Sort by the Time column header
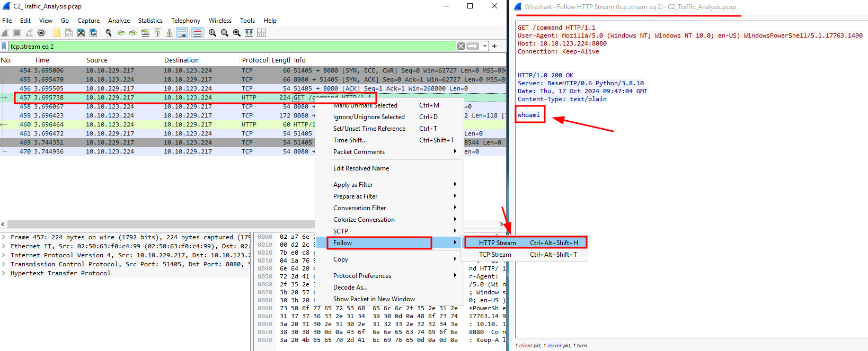 point(58,60)
